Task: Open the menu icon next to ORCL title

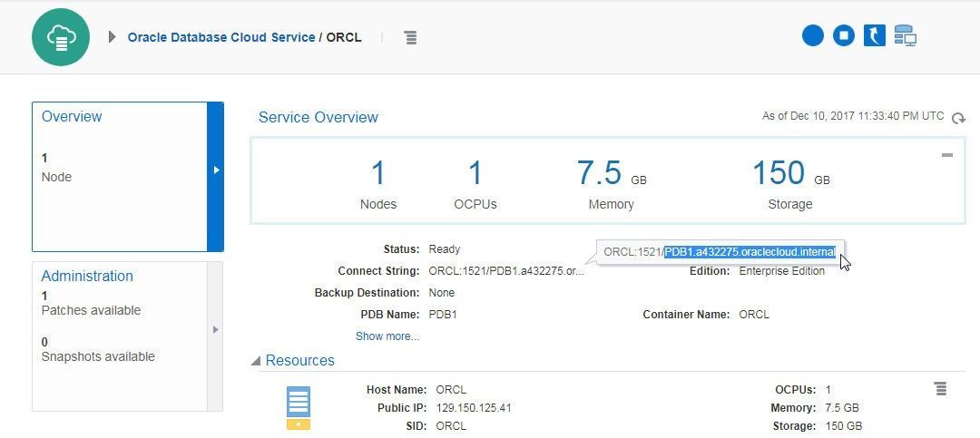Action: click(411, 37)
